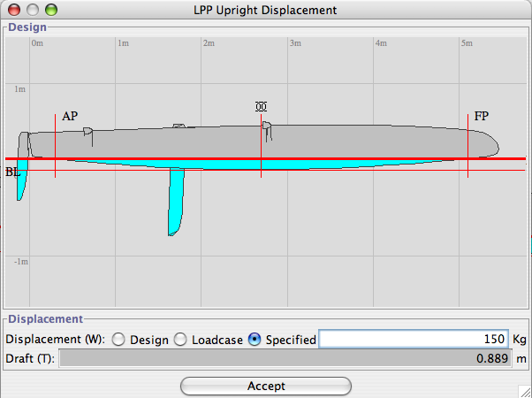Click the FP perpendicular label

[x=481, y=116]
